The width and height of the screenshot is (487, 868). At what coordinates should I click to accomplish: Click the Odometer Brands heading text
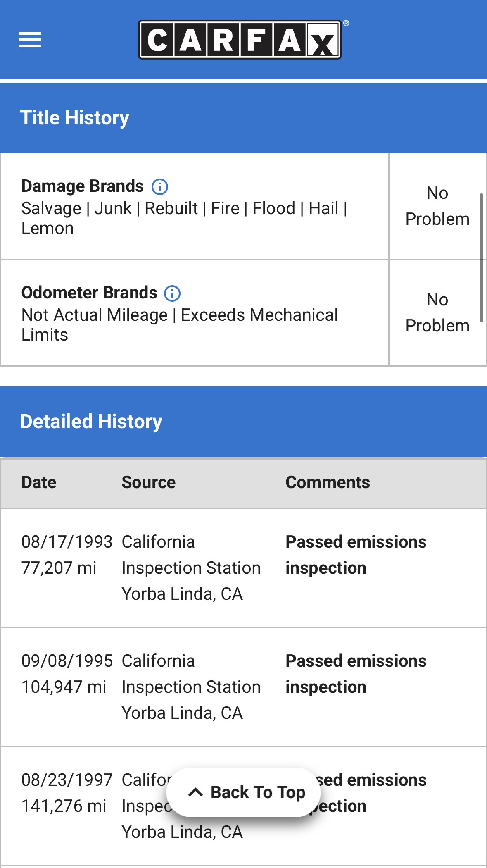pos(89,293)
